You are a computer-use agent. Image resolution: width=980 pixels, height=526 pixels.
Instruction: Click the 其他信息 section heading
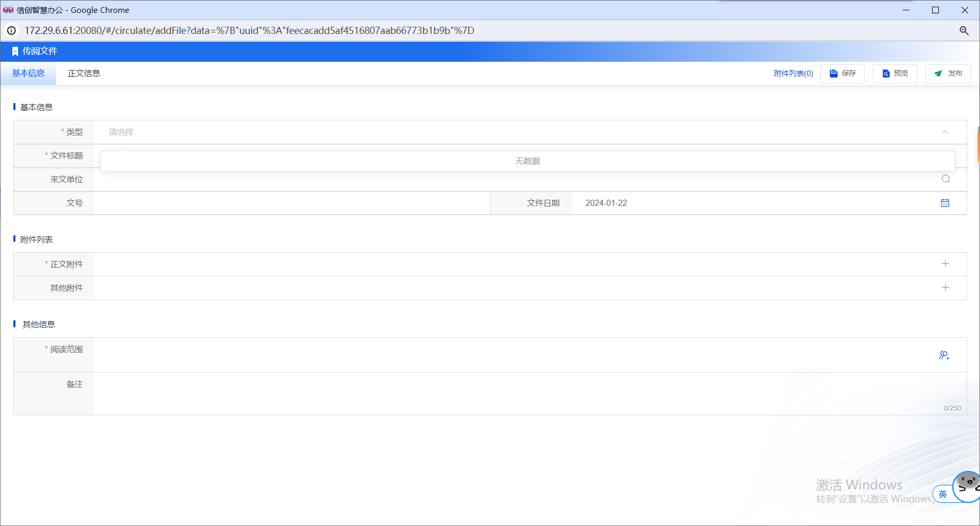[39, 324]
